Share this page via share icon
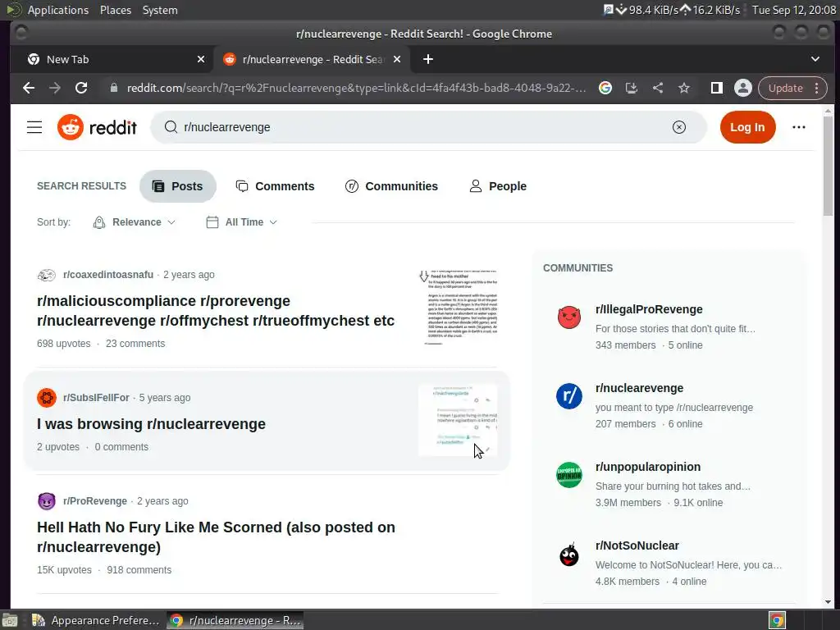 click(x=658, y=88)
